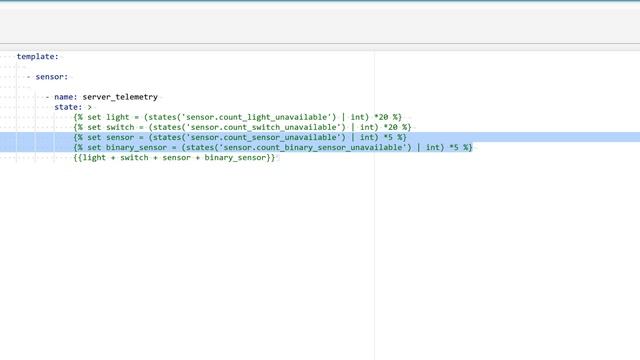Screen dimensions: 640x360
Task: Click the '{{light + switch + sensor + binary_sensor}}' output line
Action: pyautogui.click(x=174, y=158)
